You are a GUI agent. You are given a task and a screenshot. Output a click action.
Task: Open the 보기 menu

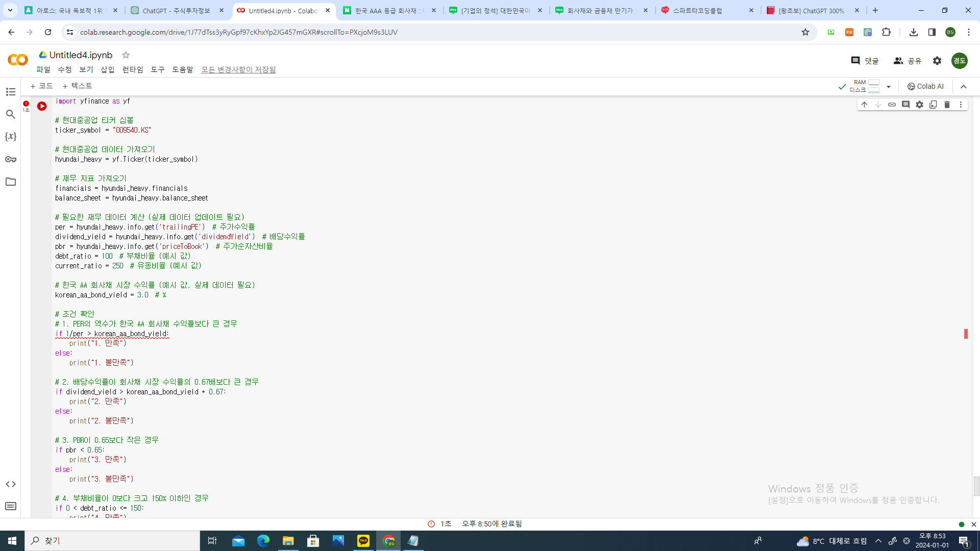pos(86,70)
